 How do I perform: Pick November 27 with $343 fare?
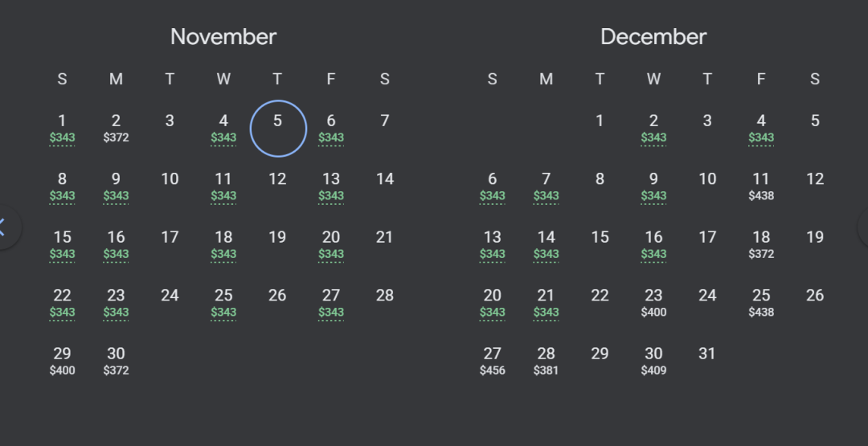tap(331, 303)
